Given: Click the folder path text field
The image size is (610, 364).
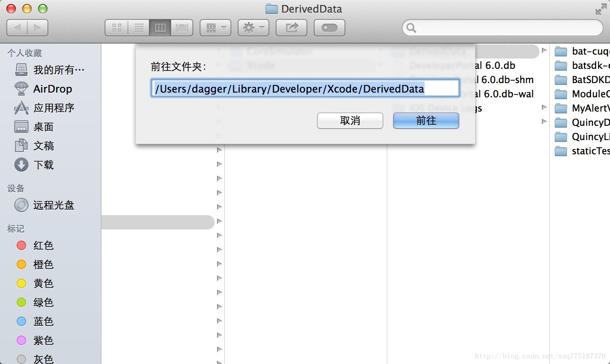Looking at the screenshot, I should click(305, 88).
